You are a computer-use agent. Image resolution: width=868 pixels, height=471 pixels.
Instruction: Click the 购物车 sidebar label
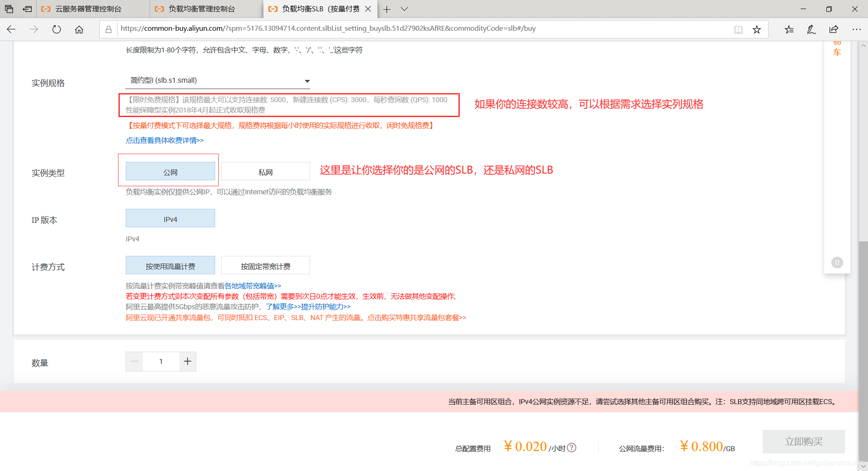pyautogui.click(x=837, y=49)
